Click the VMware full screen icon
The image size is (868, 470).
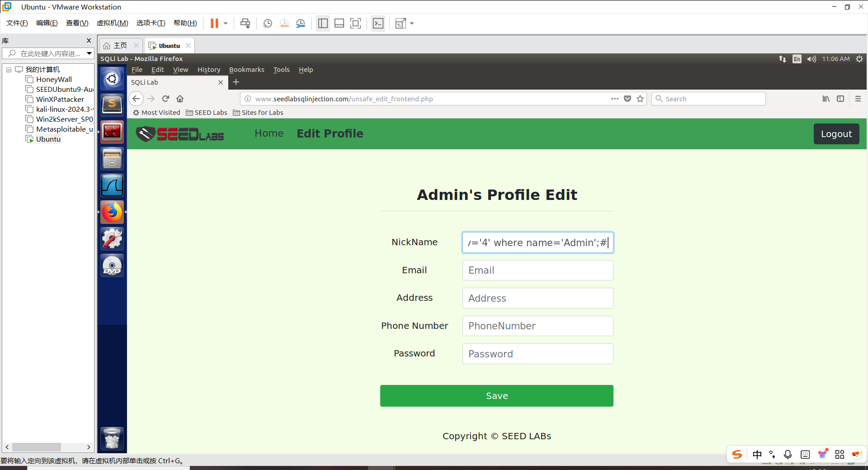356,24
